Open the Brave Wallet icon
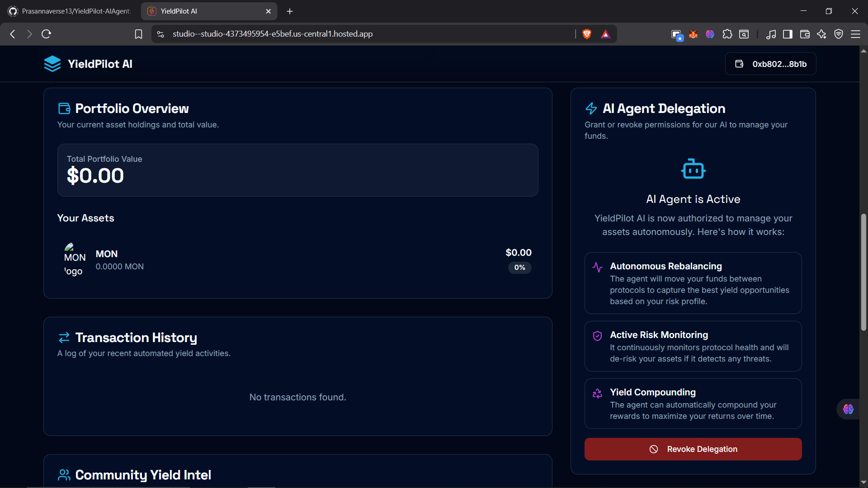 (x=805, y=34)
